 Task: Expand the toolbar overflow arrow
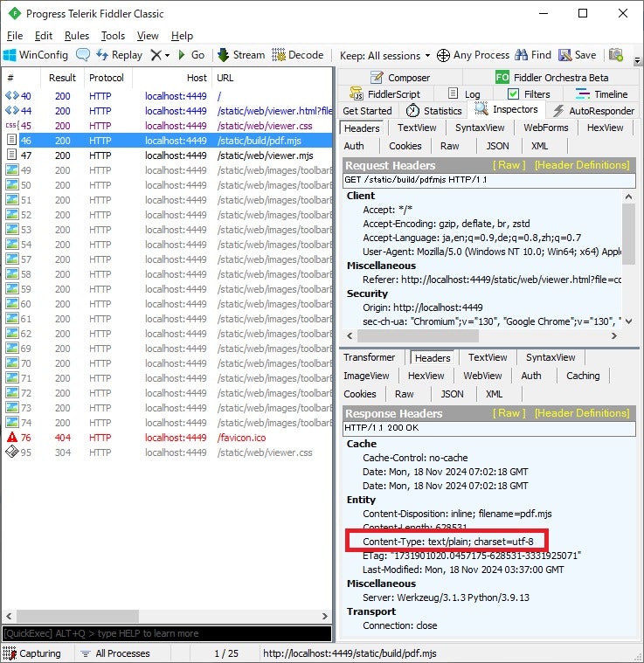click(637, 61)
